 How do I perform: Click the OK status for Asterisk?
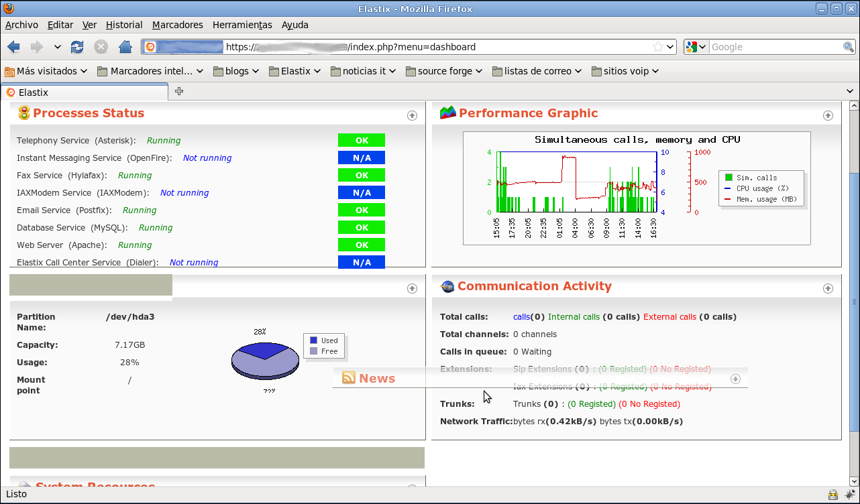(362, 140)
